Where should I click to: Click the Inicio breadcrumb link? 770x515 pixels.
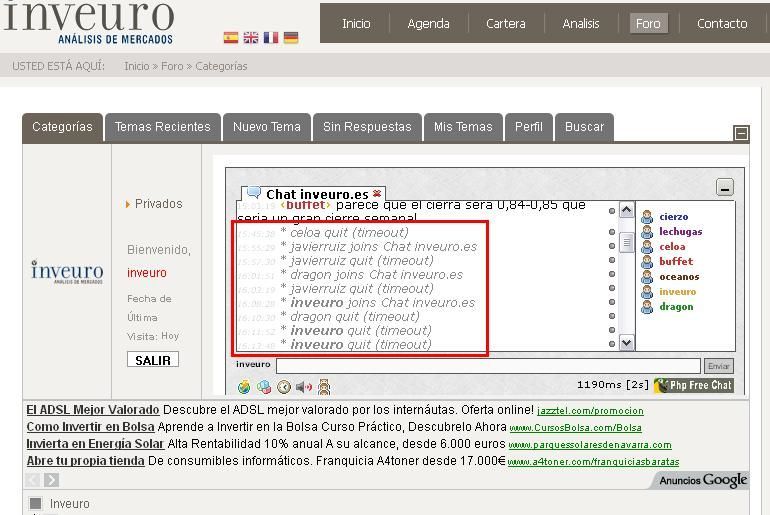tap(137, 66)
